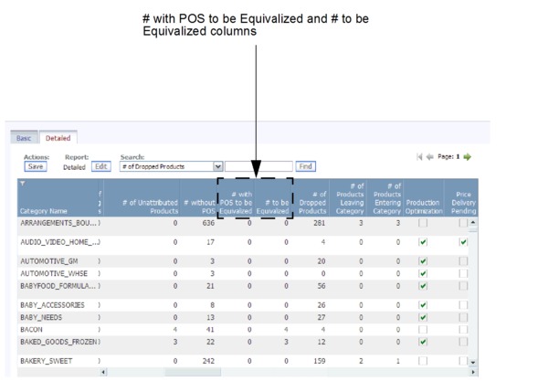Uncheck Production Optimization for BAKED_GOODS_FROZEN
Screen dimensions: 548x392
point(422,342)
